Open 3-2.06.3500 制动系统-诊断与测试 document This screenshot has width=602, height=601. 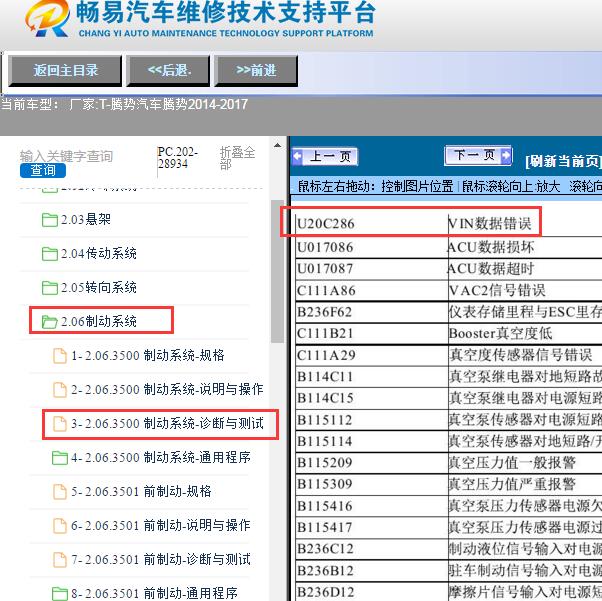point(167,423)
